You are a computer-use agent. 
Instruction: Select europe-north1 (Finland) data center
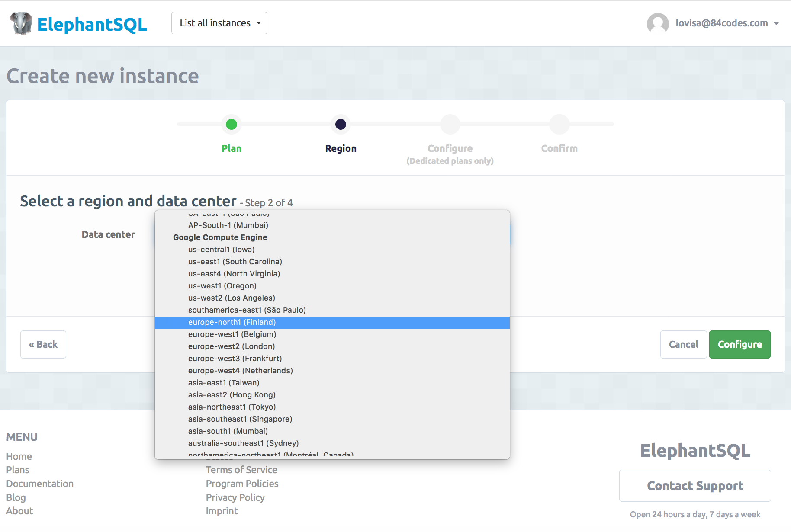coord(232,322)
